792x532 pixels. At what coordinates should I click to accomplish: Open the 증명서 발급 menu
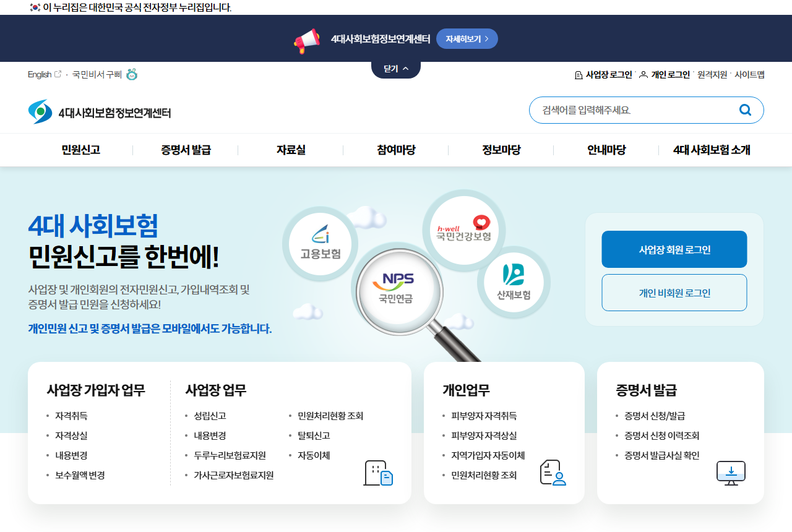186,150
